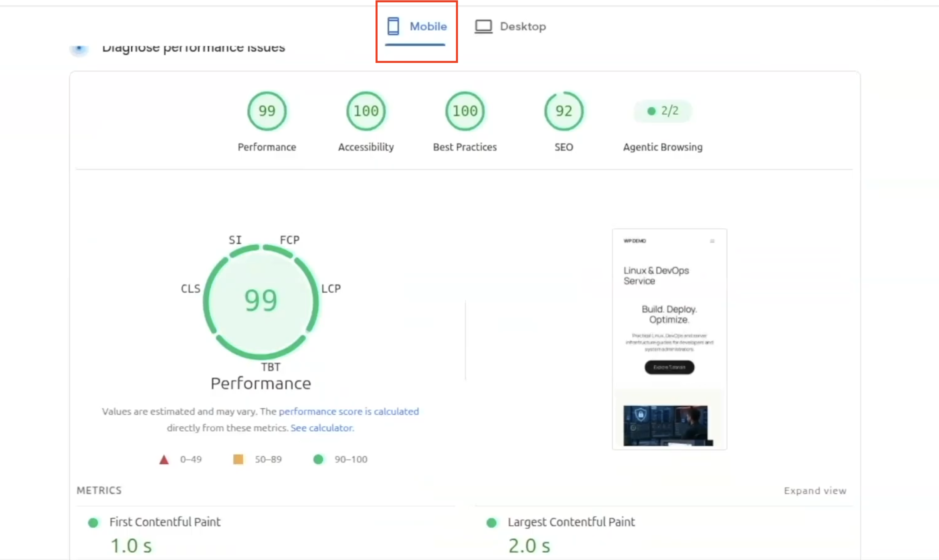Click the Largest Contentful Paint metric label
This screenshot has width=939, height=560.
571,522
